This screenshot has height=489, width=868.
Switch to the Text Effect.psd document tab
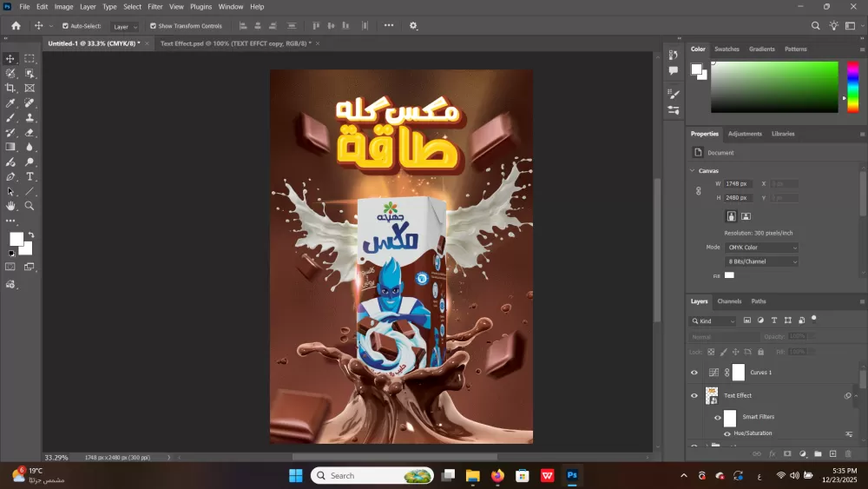(x=235, y=43)
